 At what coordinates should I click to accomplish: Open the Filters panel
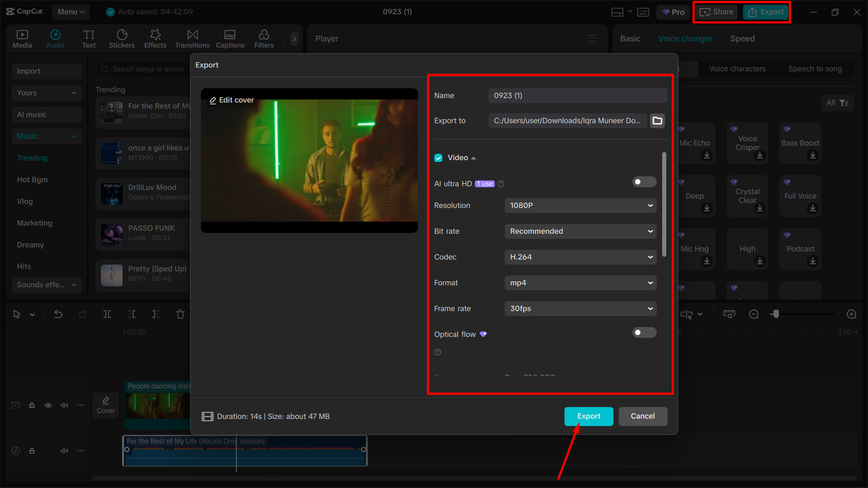[x=264, y=38]
